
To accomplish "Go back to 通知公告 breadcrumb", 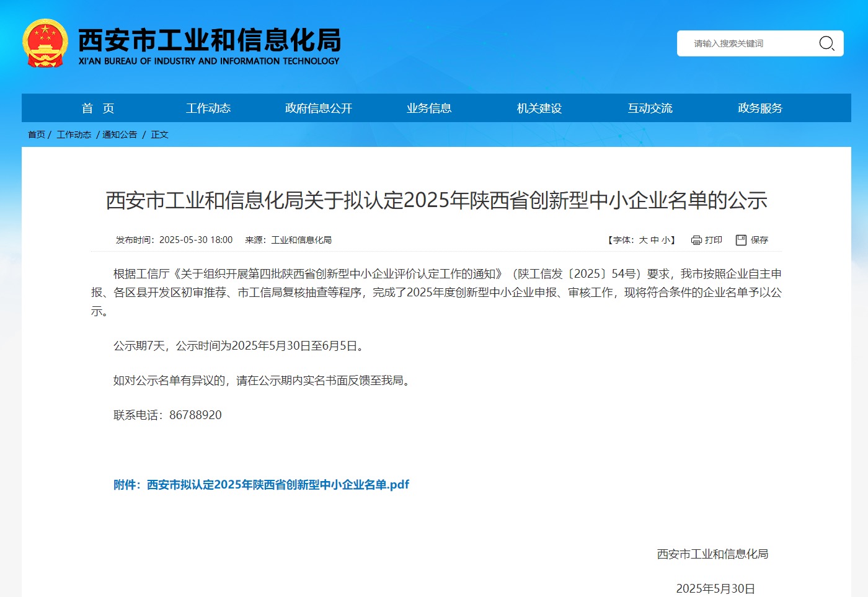I will (120, 135).
